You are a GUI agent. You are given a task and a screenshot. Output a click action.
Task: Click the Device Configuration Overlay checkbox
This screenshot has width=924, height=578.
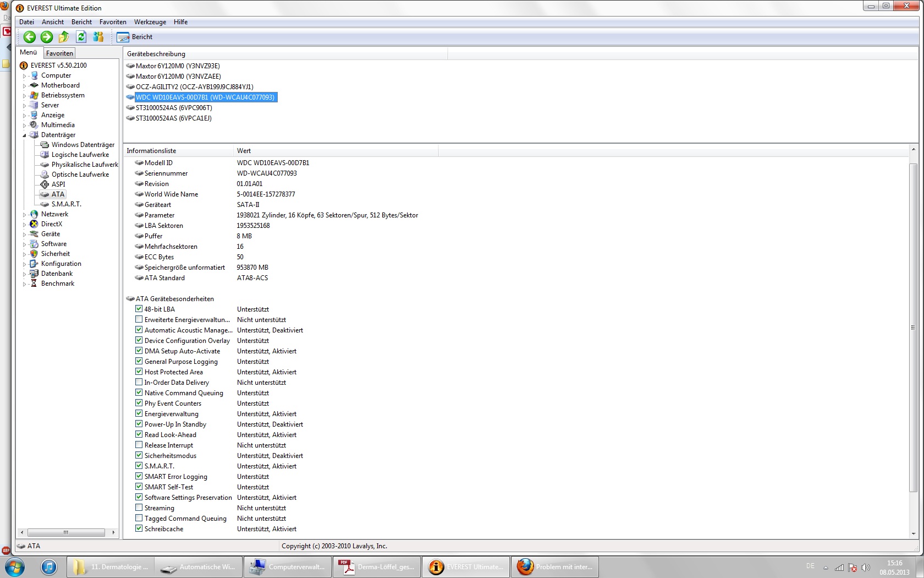pyautogui.click(x=139, y=340)
